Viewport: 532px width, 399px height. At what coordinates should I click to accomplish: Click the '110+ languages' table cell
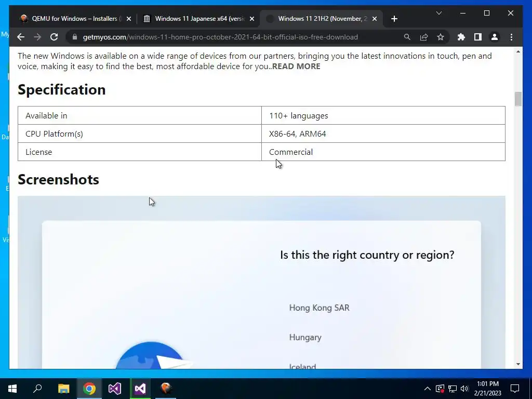383,115
